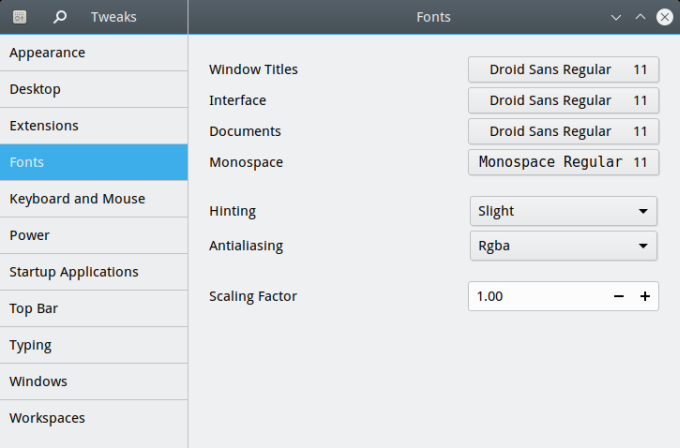Screen dimensions: 680x448
Task: Increase scaling factor with the plus button
Action: pyautogui.click(x=645, y=296)
